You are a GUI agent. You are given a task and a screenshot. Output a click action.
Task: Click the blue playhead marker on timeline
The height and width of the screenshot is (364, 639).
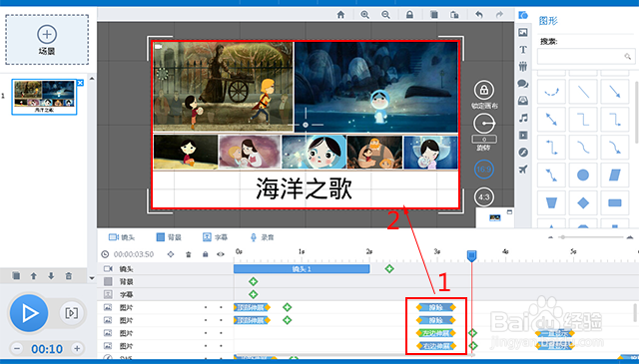(471, 255)
